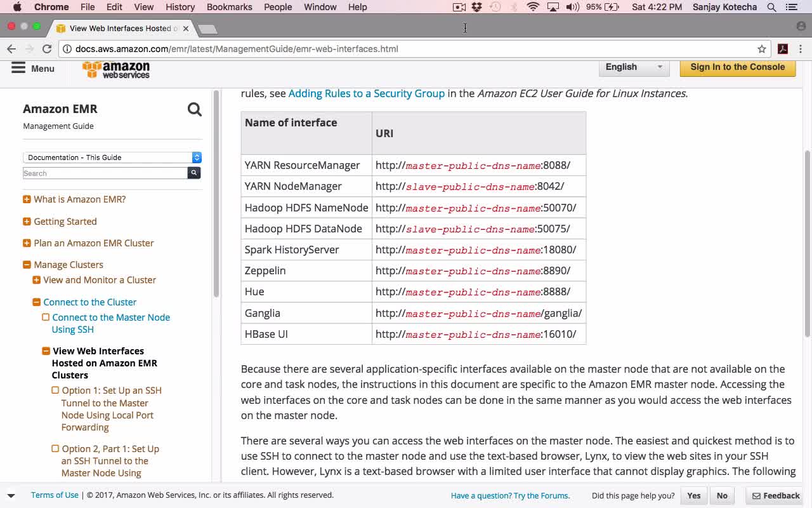The width and height of the screenshot is (812, 508).
Task: Click the Spark HistoryServer table cell
Action: pyautogui.click(x=306, y=250)
